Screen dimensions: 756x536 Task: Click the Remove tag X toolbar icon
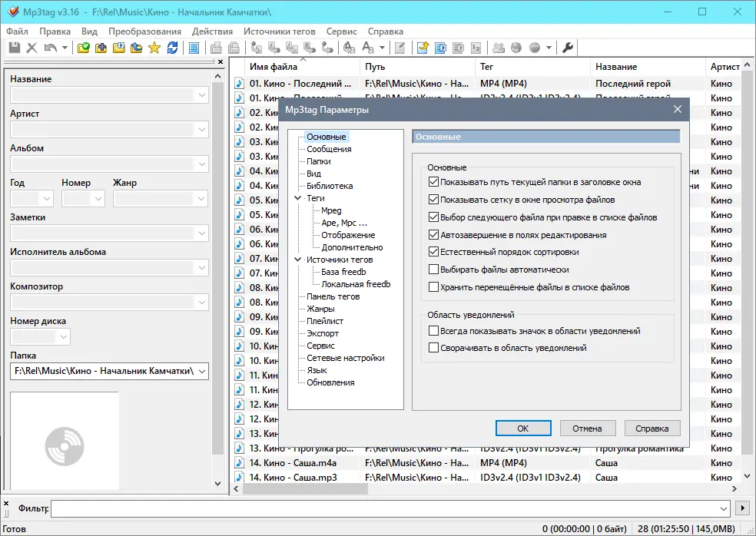pos(31,48)
